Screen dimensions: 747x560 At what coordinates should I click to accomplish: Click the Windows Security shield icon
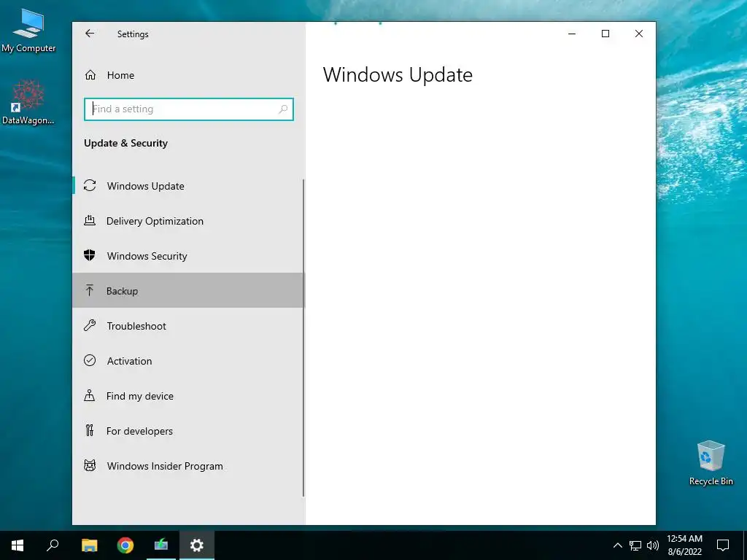(x=90, y=255)
